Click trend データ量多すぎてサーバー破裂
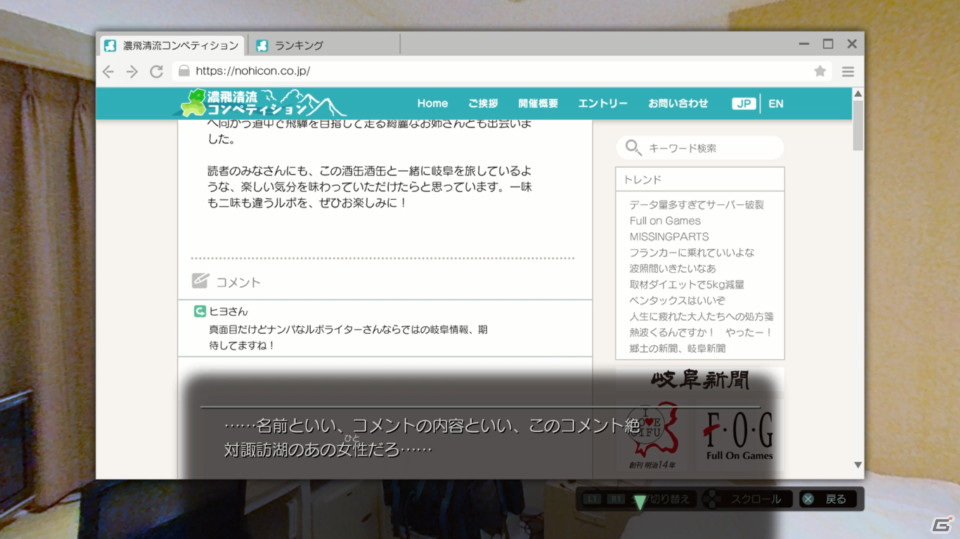This screenshot has height=539, width=960. pos(696,205)
